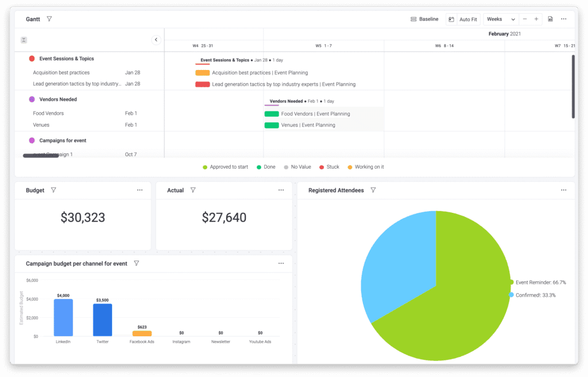Click the Budget widget filter icon
Image resolution: width=588 pixels, height=377 pixels.
(x=53, y=190)
